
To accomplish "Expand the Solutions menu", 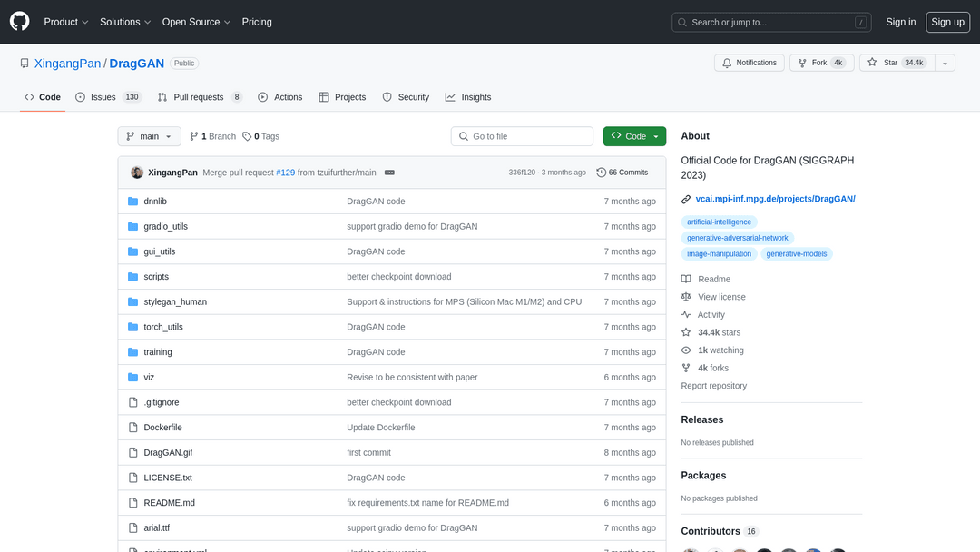I will click(125, 22).
